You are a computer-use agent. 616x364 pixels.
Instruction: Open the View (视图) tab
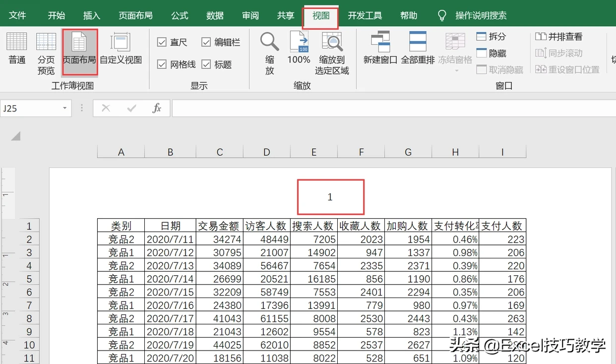321,16
